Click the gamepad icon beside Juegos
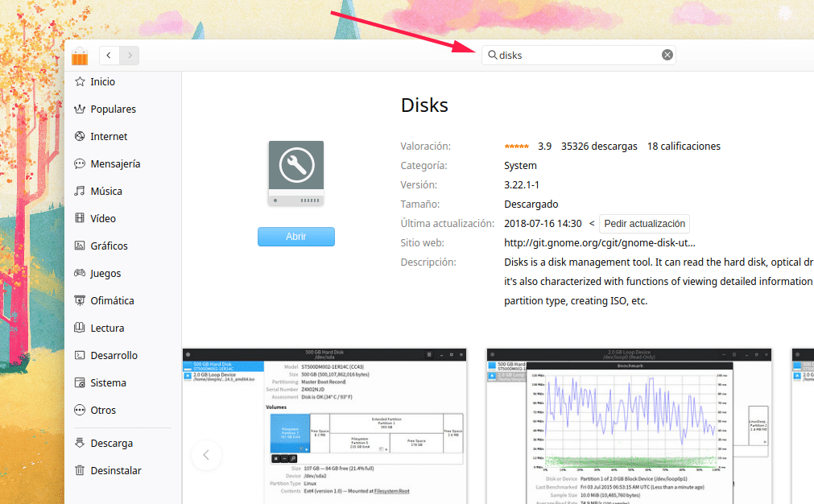 (x=80, y=273)
